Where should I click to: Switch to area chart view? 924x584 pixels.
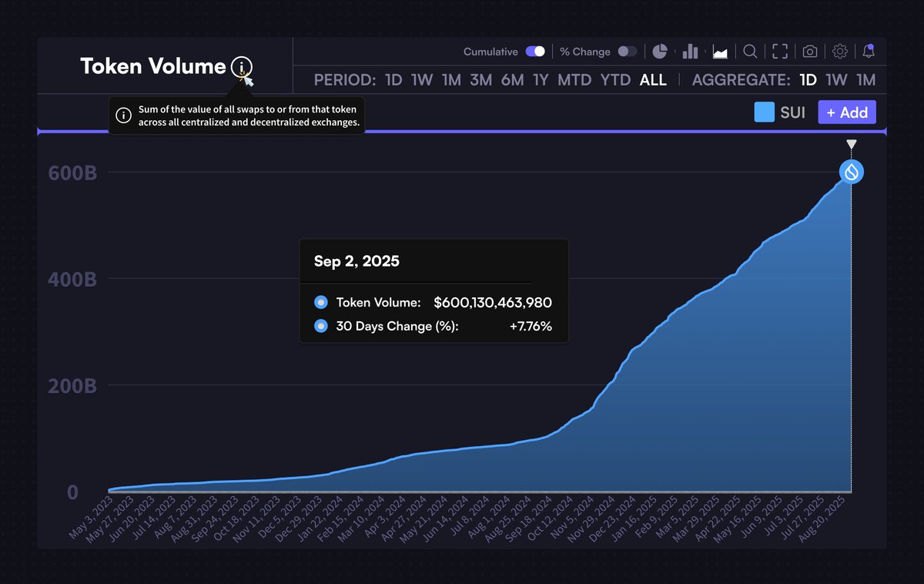720,51
